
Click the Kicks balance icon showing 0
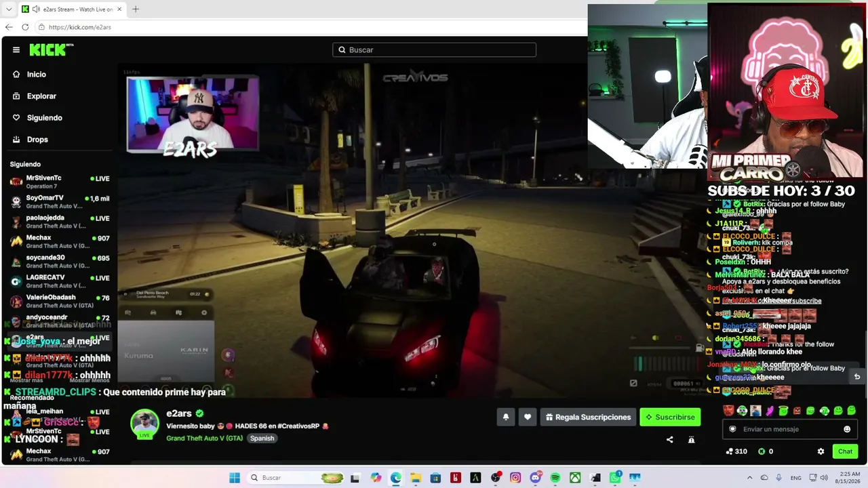tap(766, 451)
